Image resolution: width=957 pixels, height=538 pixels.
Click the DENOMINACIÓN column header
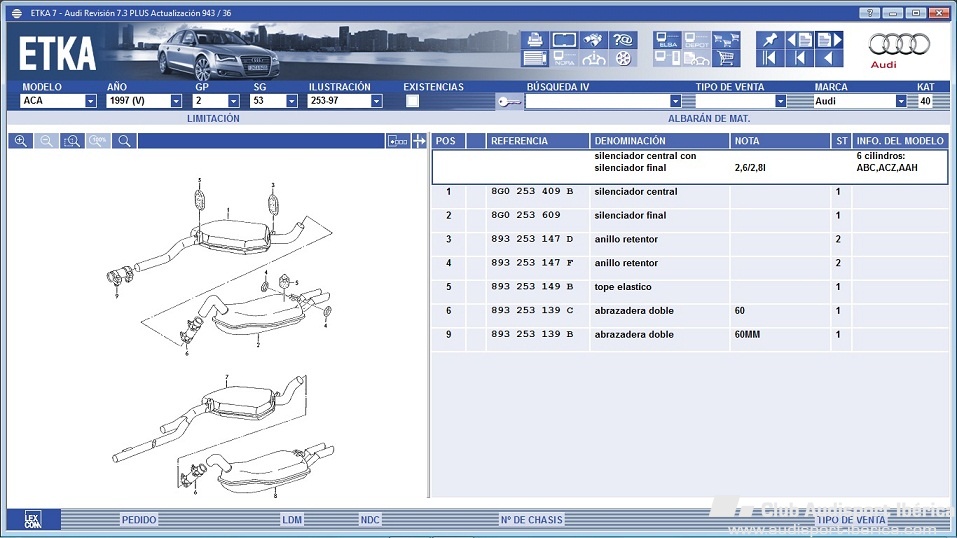(660, 141)
